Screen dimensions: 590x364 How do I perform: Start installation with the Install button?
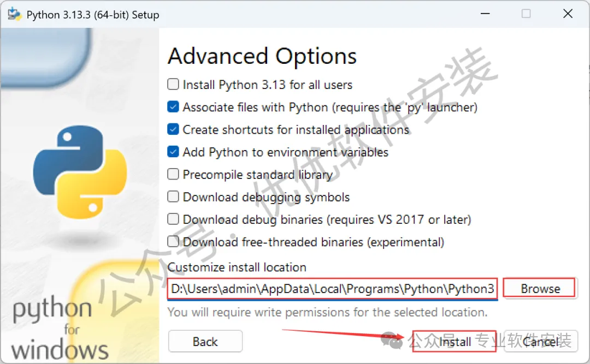455,342
